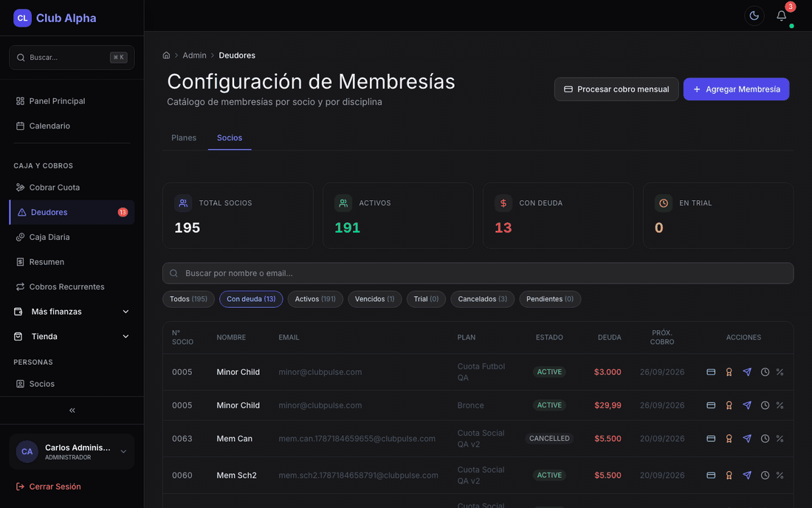This screenshot has height=508, width=812.
Task: Send reminder icon for Mem Sch2 row
Action: point(747,475)
